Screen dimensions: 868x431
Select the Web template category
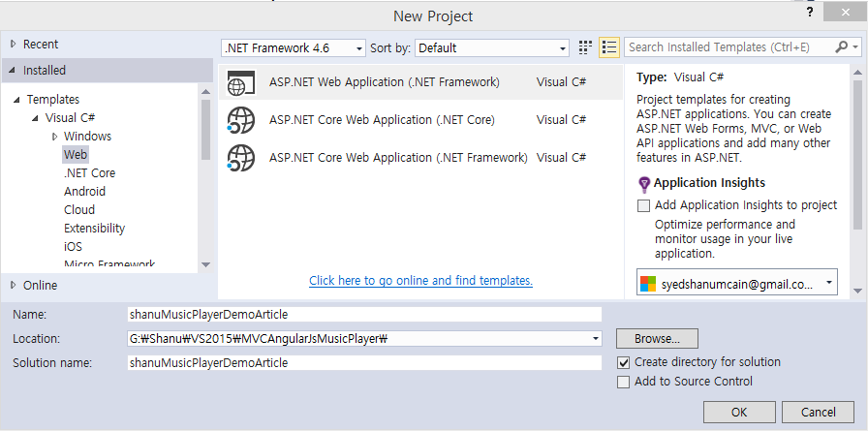click(76, 154)
